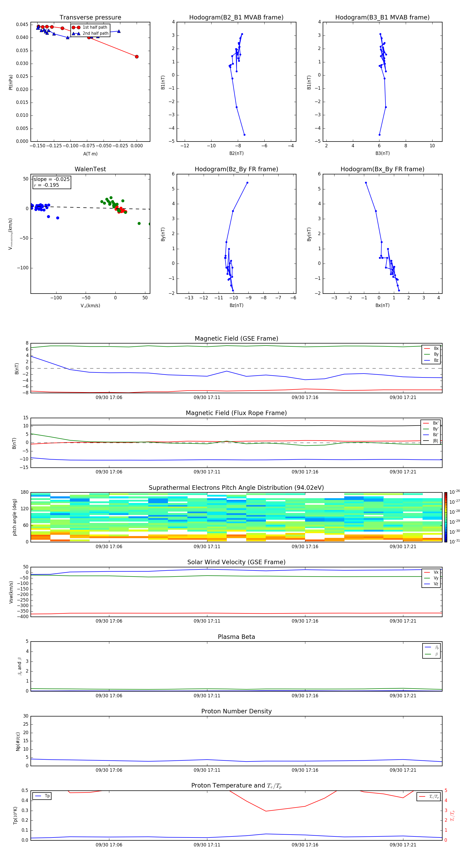Viewport: 473px width, 868px height.
Task: Click the 'Magnetic Field (GSE Frame)' title
Action: [x=236, y=339]
